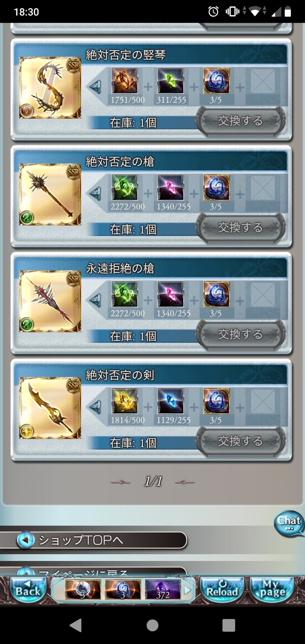Tap the Back button in footer
The width and height of the screenshot is (305, 644).
click(x=28, y=589)
